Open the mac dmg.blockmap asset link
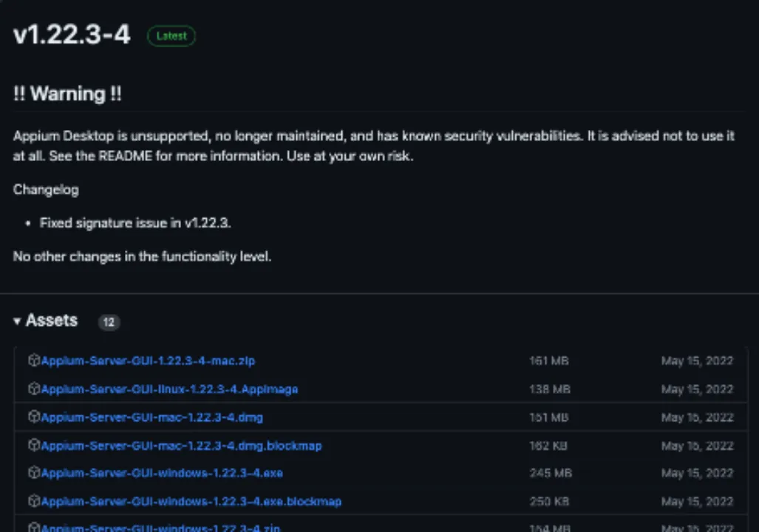 (181, 446)
